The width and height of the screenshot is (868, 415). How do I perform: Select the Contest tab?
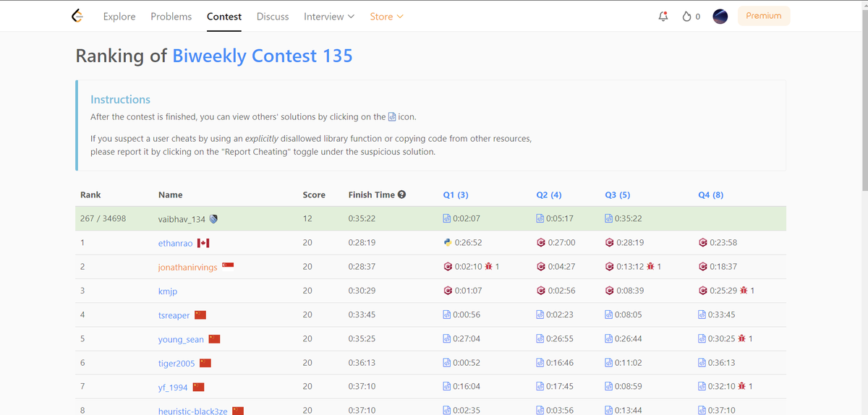pos(224,17)
